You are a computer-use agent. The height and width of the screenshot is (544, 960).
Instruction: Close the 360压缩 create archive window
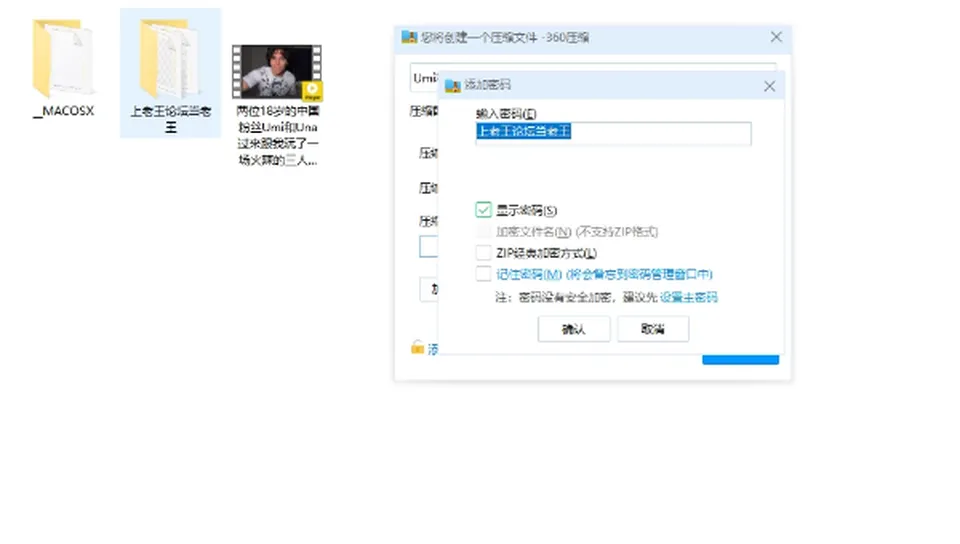click(776, 37)
